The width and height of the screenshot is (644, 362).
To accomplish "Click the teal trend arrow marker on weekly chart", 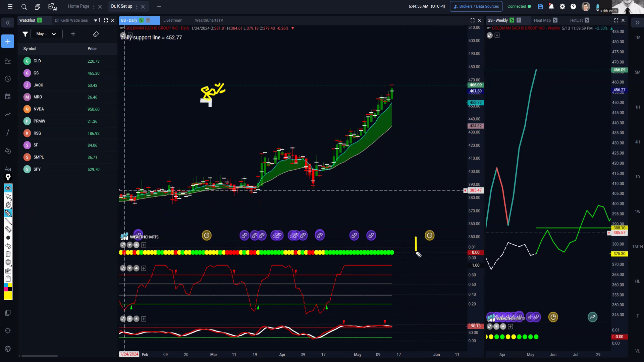I will coord(593,317).
